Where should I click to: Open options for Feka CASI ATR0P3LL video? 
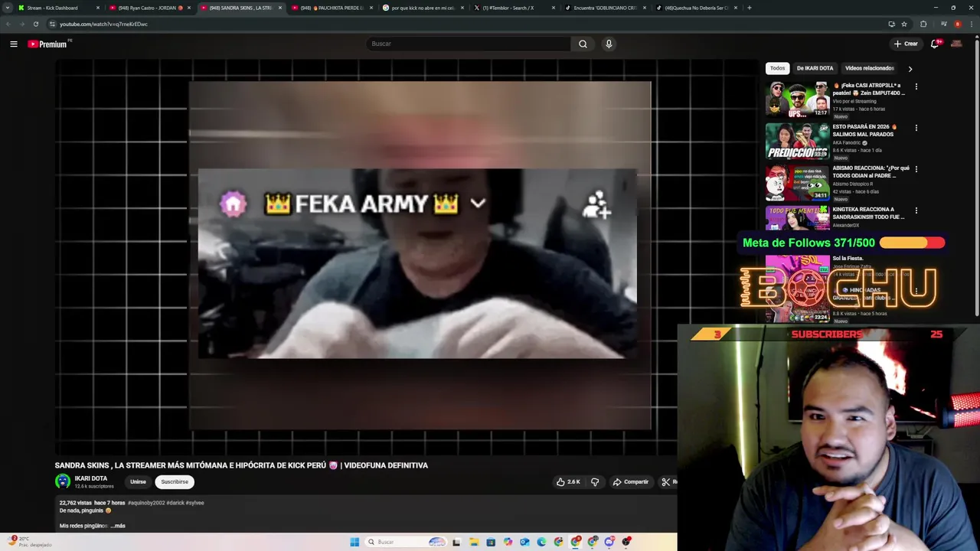coord(916,86)
